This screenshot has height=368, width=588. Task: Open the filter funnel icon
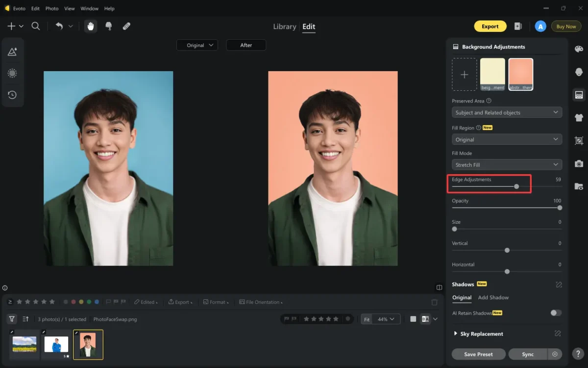[x=12, y=319]
